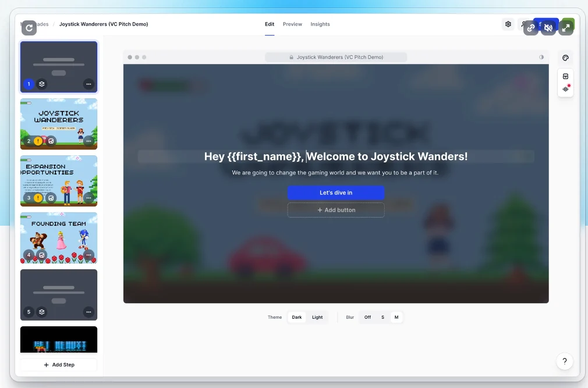Click the reload overlay icon at top left
588x388 pixels.
pos(29,28)
